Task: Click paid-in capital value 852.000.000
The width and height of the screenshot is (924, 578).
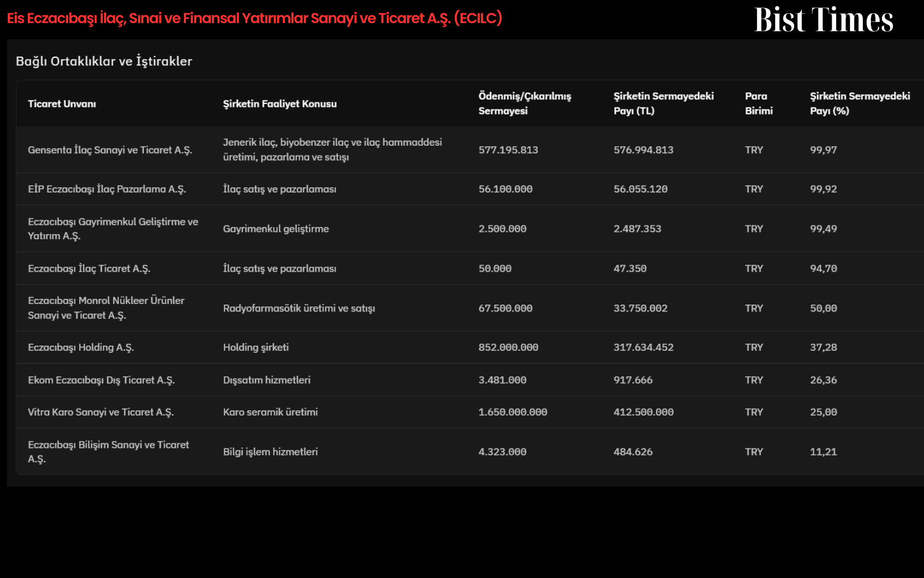Action: [508, 347]
